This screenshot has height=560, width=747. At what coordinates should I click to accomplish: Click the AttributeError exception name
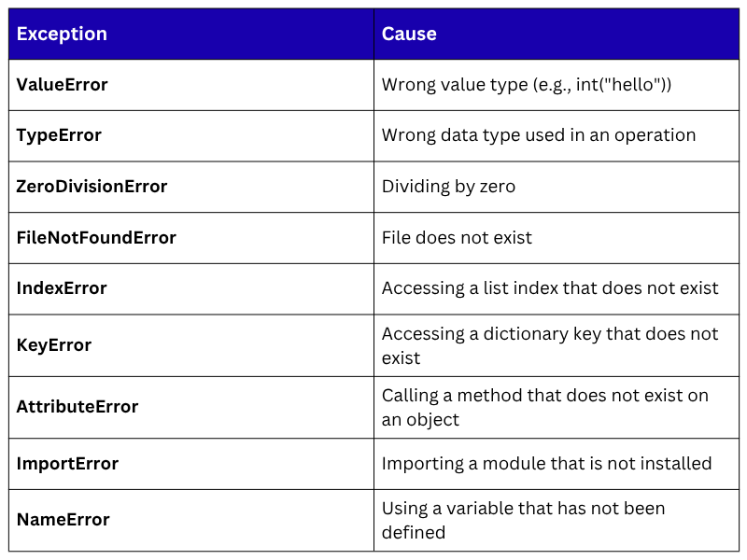pos(78,407)
